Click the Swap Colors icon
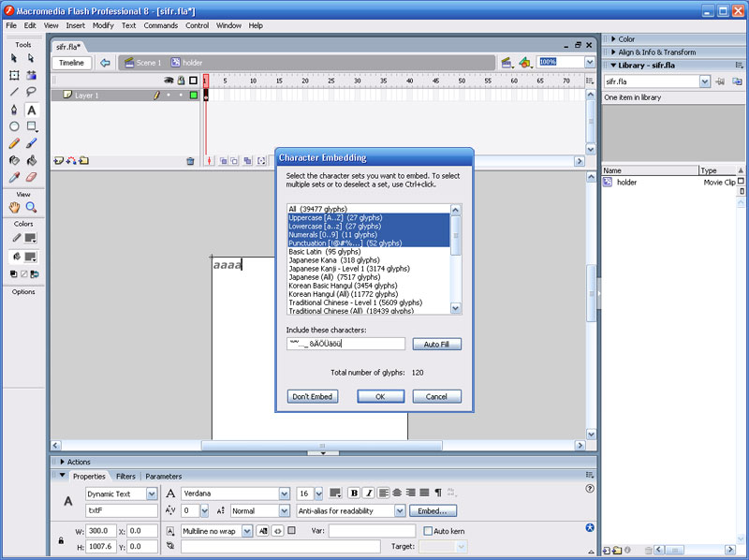The width and height of the screenshot is (749, 560). 35,274
